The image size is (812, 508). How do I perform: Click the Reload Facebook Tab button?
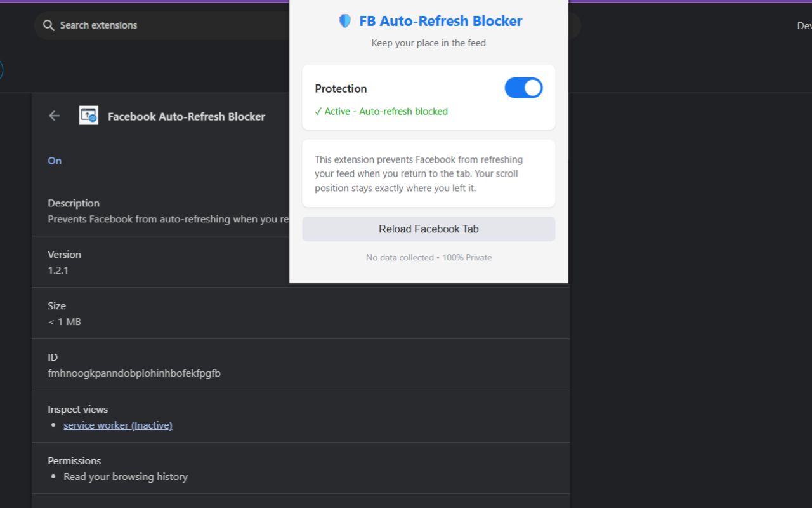(429, 229)
